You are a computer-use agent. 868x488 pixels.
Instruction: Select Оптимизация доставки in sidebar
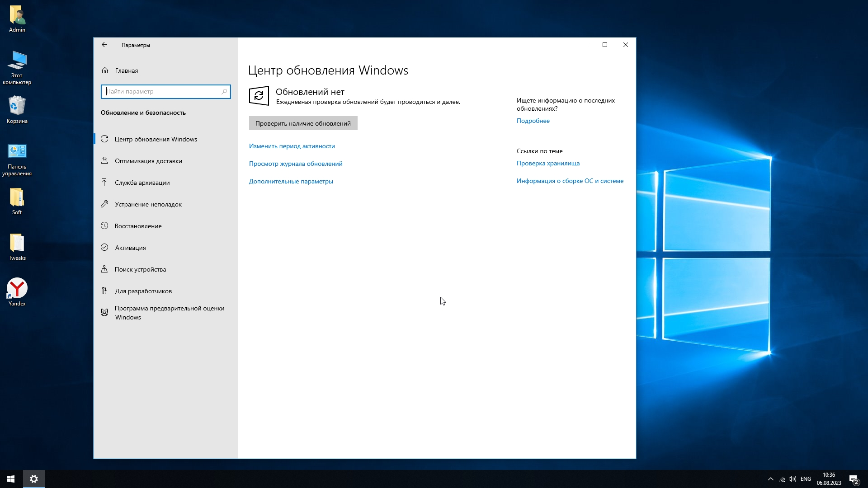(148, 161)
